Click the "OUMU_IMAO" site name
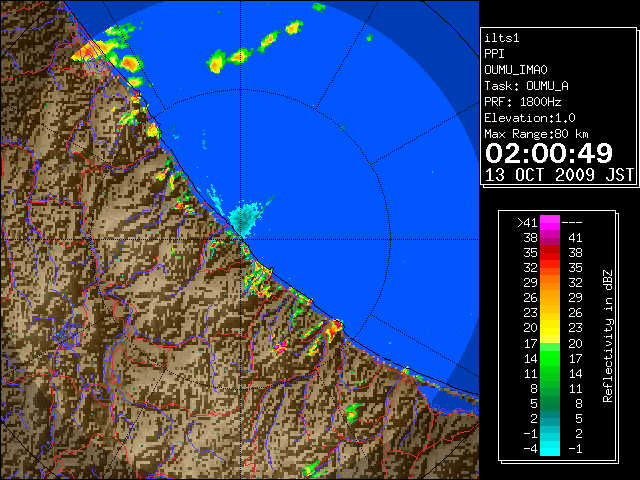640x480 pixels. tap(516, 70)
